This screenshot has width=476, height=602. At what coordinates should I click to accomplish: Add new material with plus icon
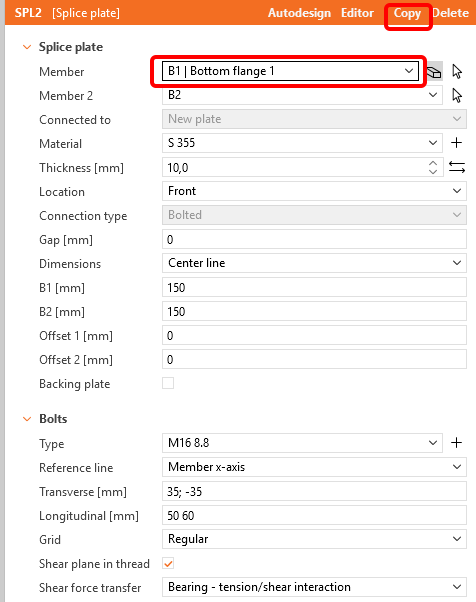click(456, 143)
